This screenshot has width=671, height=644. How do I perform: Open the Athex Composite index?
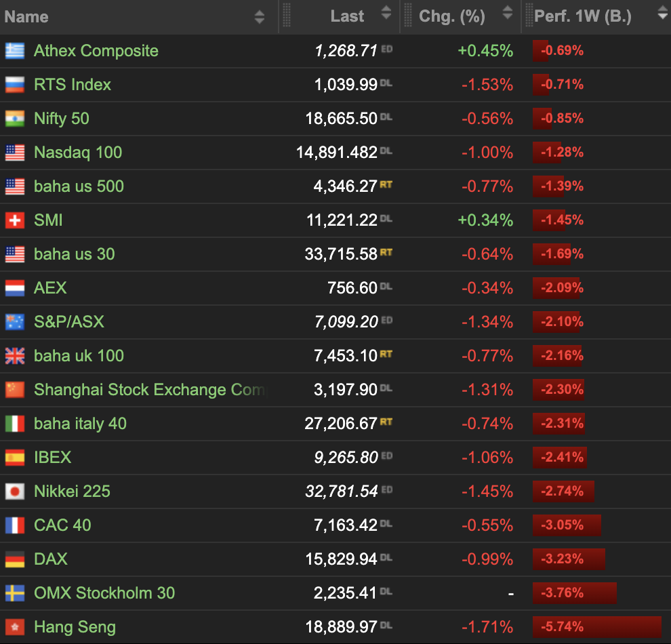point(96,50)
